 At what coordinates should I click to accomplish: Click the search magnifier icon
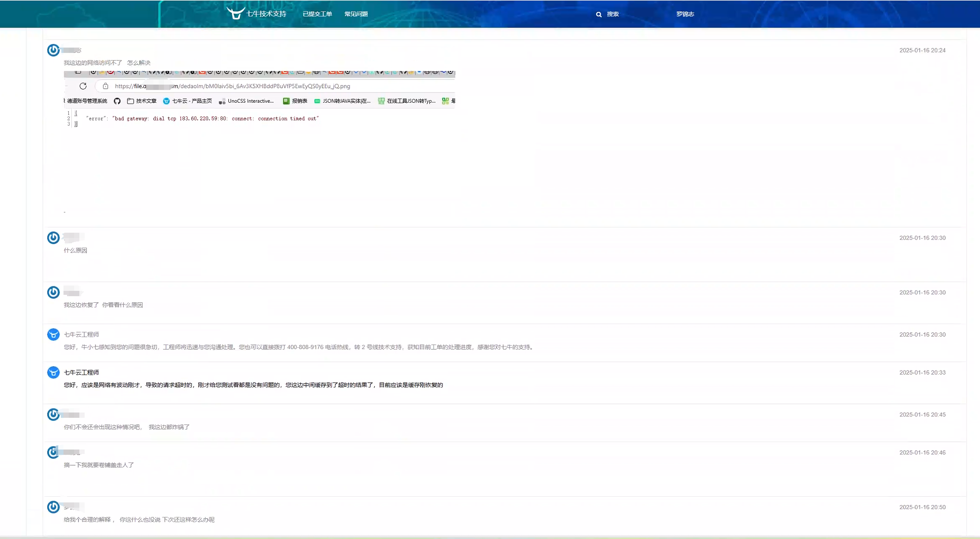[599, 15]
